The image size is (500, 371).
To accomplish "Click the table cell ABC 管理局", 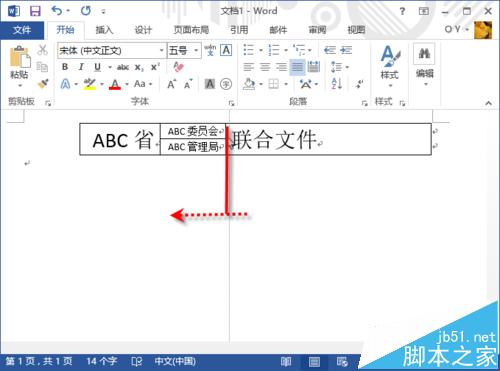I will point(193,147).
